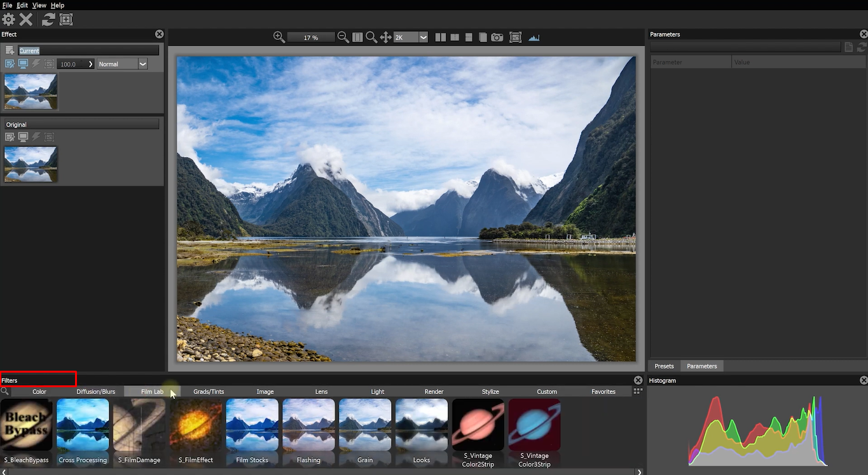Click the refresh icon in the top toolbar
This screenshot has width=868, height=475.
tap(47, 19)
